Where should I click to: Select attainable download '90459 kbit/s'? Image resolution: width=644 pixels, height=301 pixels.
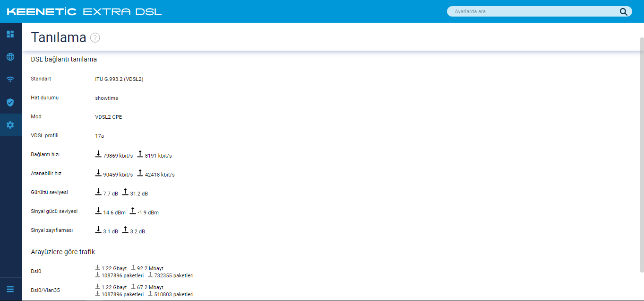(x=118, y=175)
